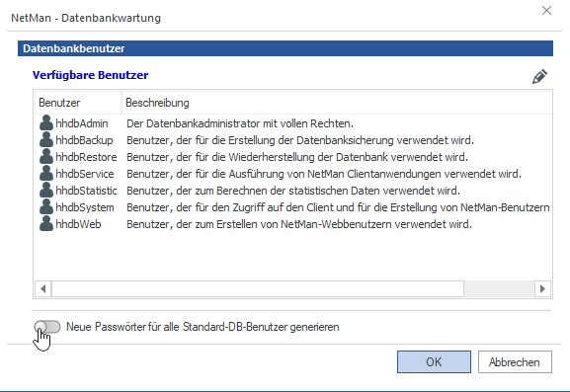This screenshot has width=570, height=392.
Task: Click description 'Der Datenbankadministrator mit vollen Rechten.'
Action: click(240, 123)
